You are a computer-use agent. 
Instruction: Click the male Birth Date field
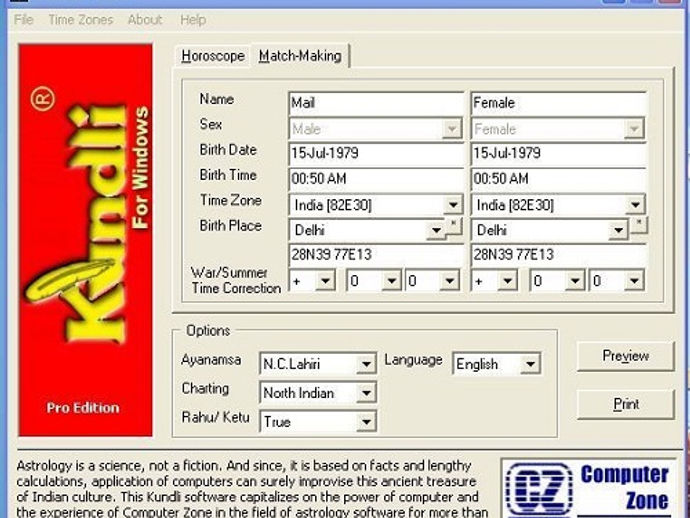point(376,154)
